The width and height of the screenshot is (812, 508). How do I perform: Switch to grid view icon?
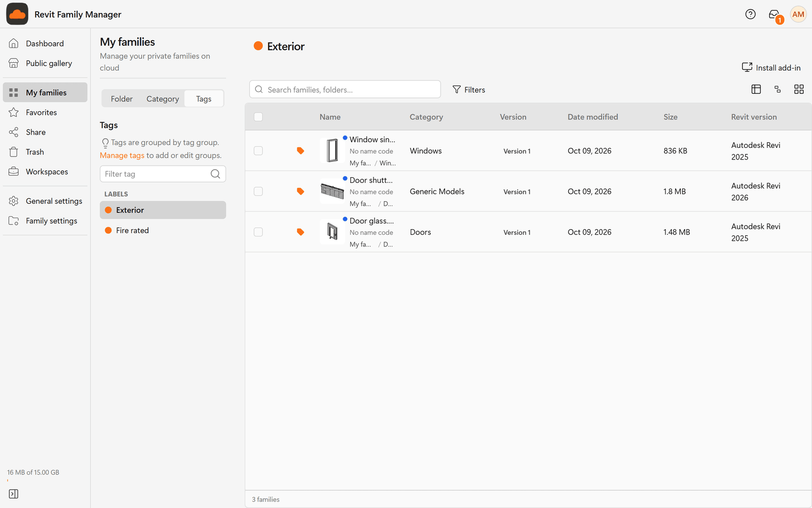click(x=799, y=89)
